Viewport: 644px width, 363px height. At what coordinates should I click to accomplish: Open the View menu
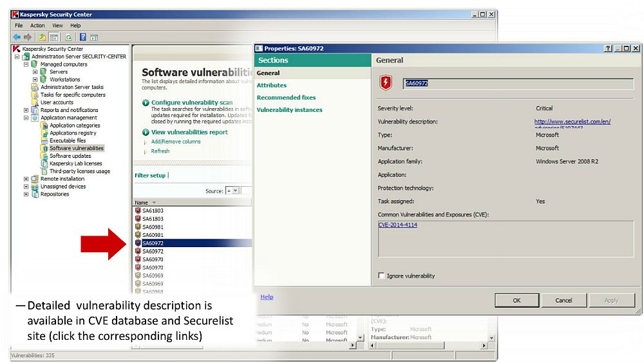(57, 26)
